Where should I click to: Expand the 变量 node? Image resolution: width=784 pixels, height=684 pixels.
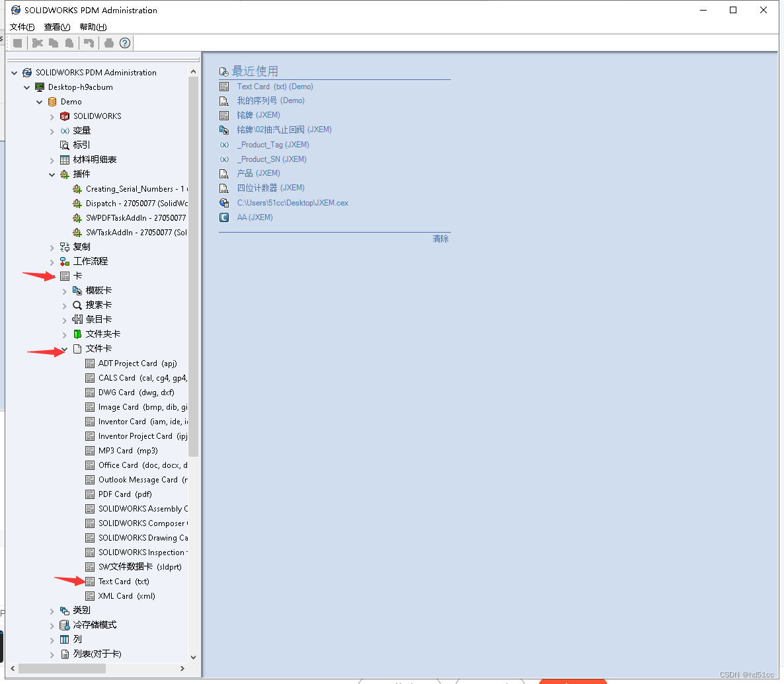point(52,131)
